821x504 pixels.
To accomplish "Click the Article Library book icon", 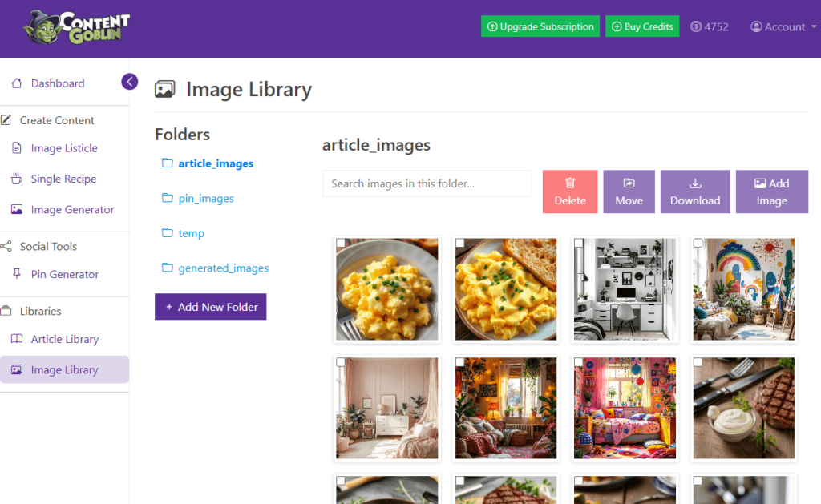I will point(17,339).
